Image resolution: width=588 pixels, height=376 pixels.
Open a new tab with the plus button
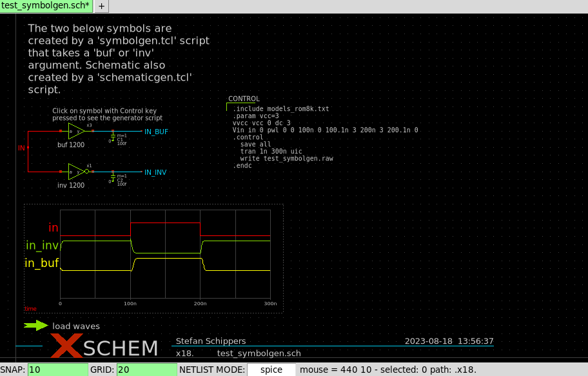pyautogui.click(x=102, y=6)
